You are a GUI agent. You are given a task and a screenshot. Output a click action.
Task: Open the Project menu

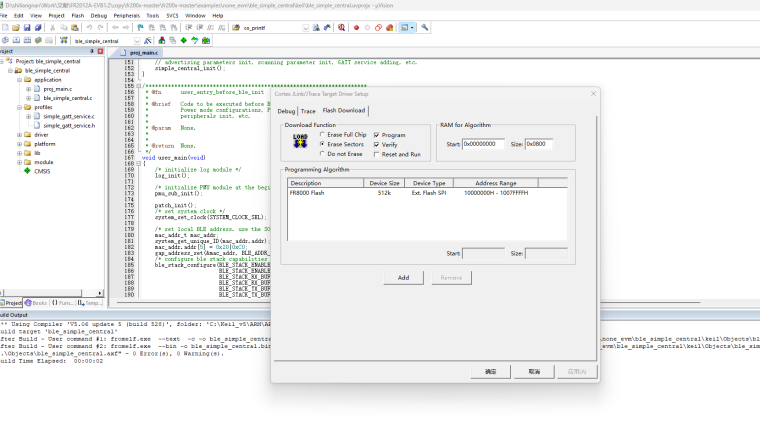(x=56, y=16)
